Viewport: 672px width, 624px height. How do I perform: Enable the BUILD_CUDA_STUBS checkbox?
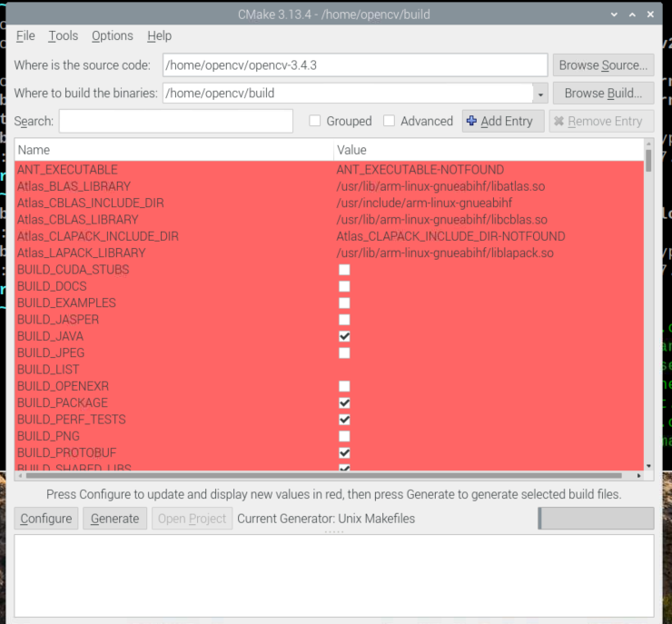coord(344,270)
